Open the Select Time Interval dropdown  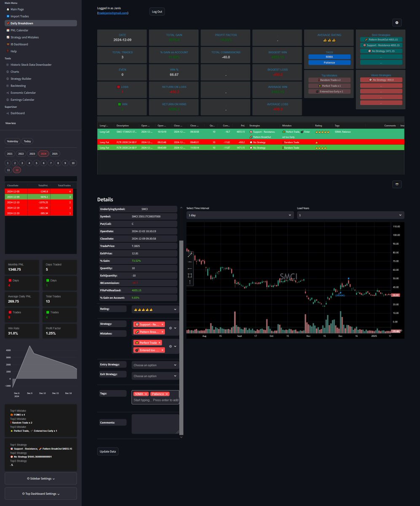click(x=240, y=215)
